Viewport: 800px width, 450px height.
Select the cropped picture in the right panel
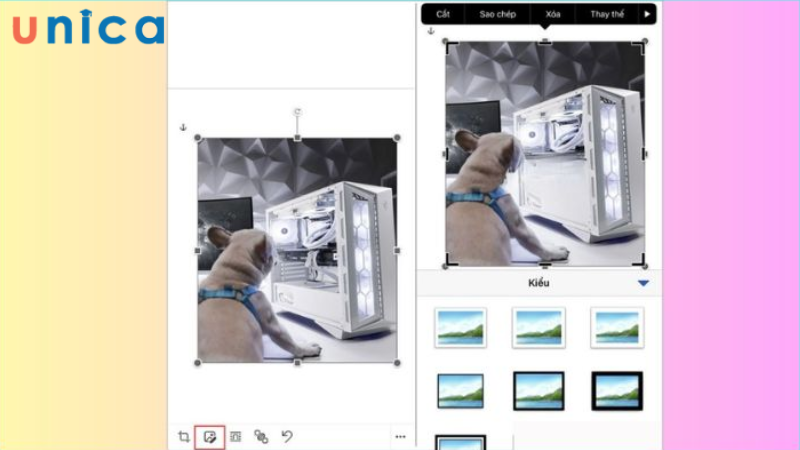coord(545,154)
